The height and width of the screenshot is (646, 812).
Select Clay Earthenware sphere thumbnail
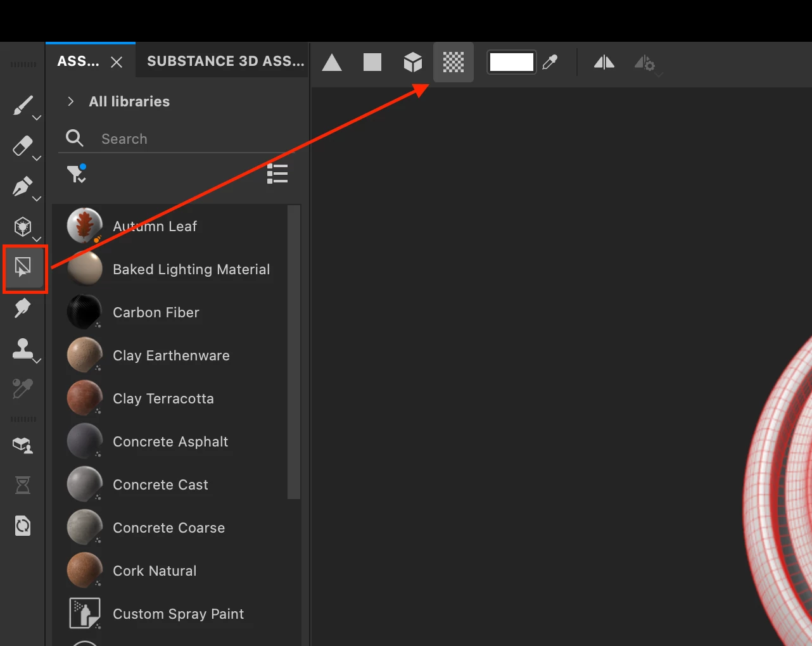(85, 355)
